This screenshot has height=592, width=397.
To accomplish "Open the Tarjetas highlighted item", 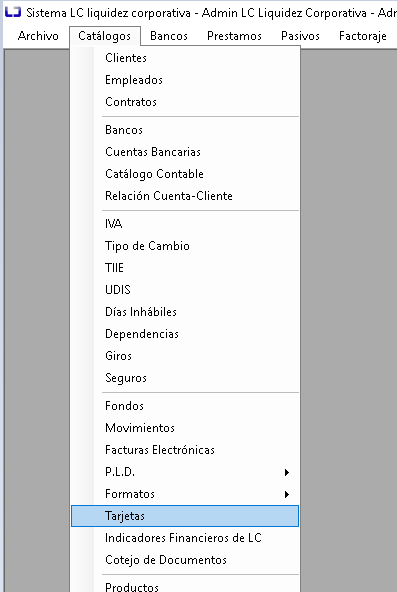I will pos(185,516).
